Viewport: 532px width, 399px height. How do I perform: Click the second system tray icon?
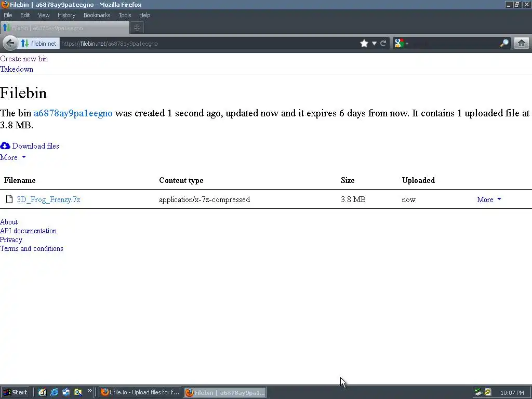[487, 392]
